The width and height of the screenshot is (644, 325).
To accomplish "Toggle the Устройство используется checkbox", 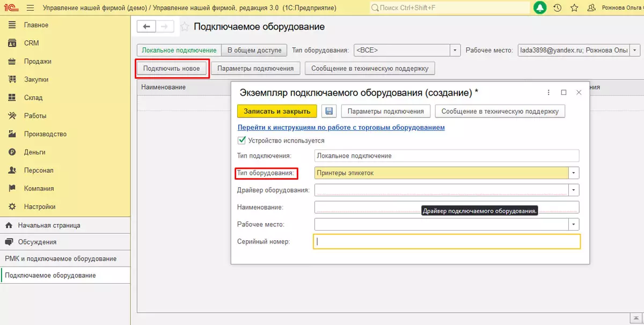I will click(x=241, y=141).
